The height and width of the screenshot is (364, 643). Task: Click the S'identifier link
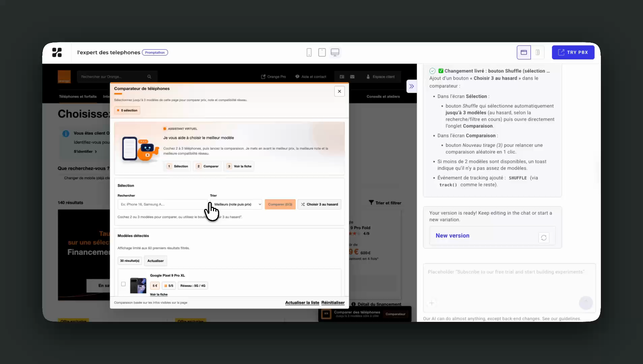[85, 152]
